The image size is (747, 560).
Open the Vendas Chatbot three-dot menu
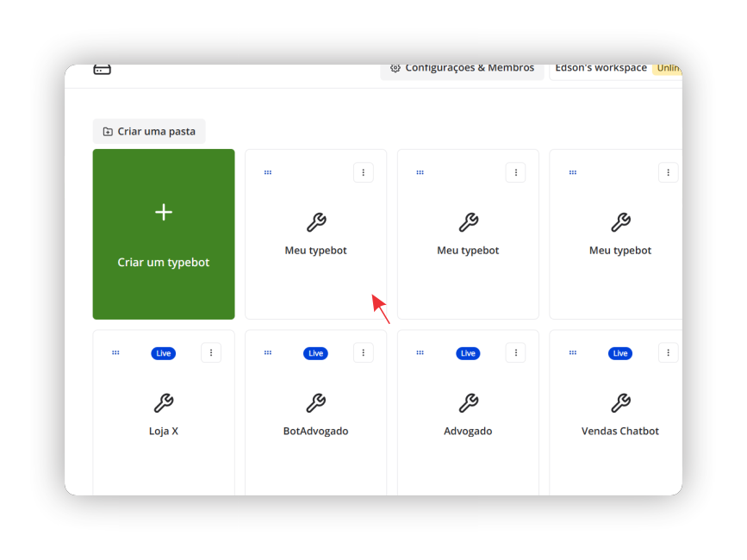click(x=668, y=352)
